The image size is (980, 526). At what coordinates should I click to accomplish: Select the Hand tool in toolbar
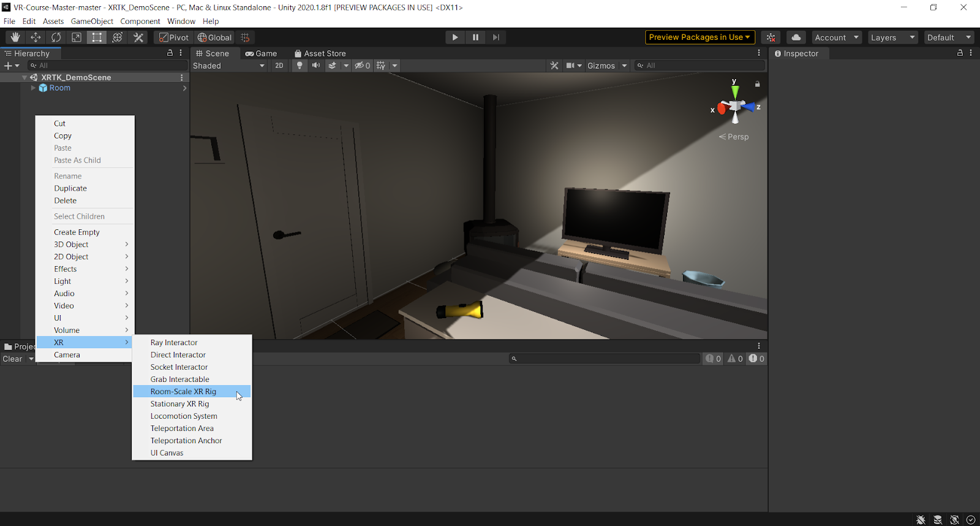[x=15, y=37]
